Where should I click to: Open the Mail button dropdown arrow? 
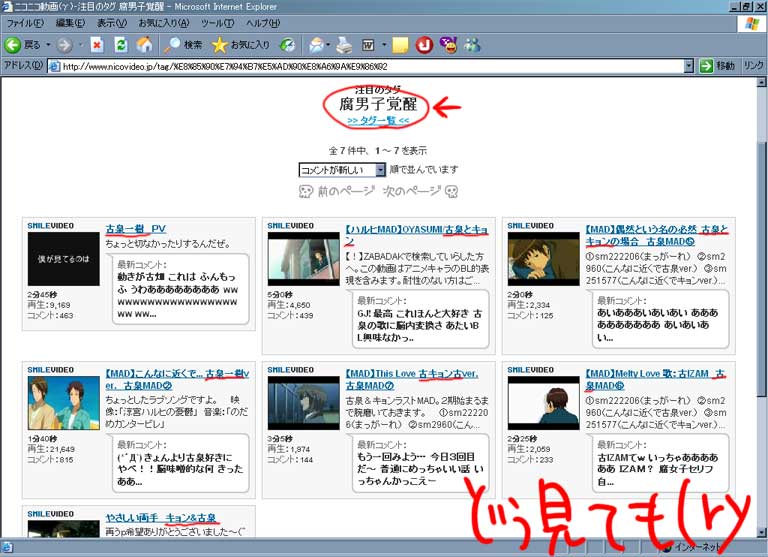pos(328,45)
